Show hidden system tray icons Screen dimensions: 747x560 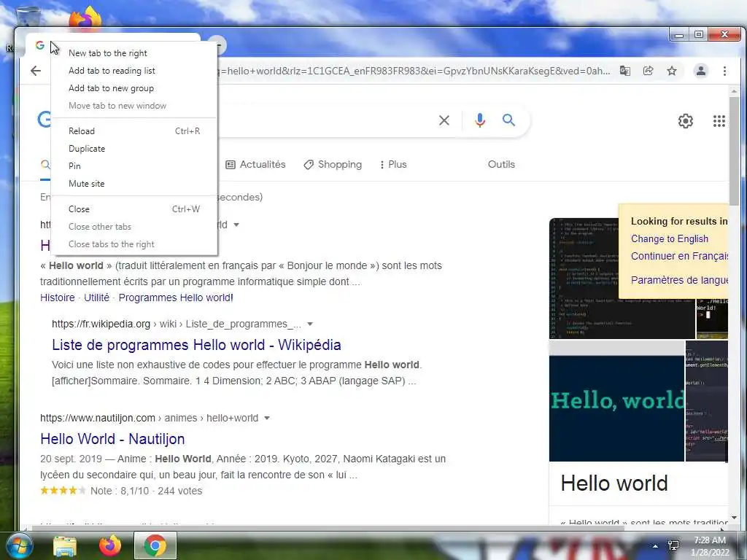point(656,546)
